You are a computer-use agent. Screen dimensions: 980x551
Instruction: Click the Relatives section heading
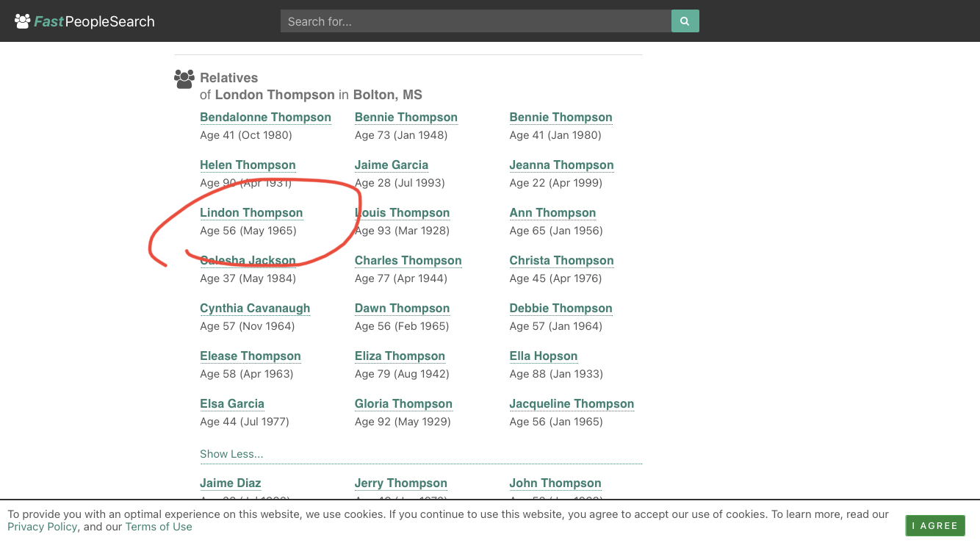(229, 78)
